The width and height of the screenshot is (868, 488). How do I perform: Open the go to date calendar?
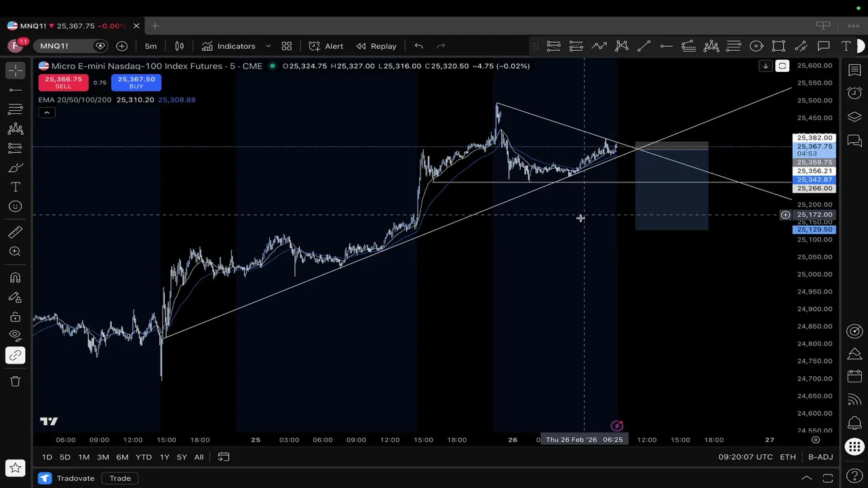(x=223, y=457)
